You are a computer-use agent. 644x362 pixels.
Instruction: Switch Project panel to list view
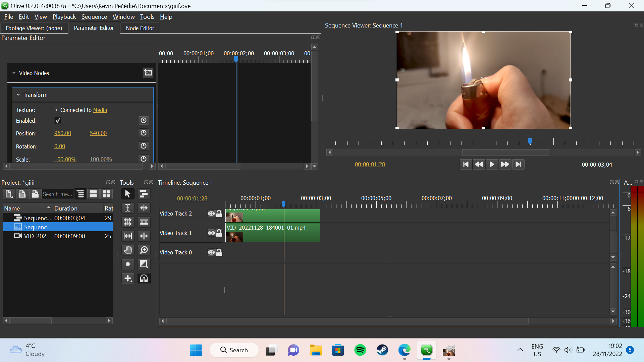click(x=93, y=194)
